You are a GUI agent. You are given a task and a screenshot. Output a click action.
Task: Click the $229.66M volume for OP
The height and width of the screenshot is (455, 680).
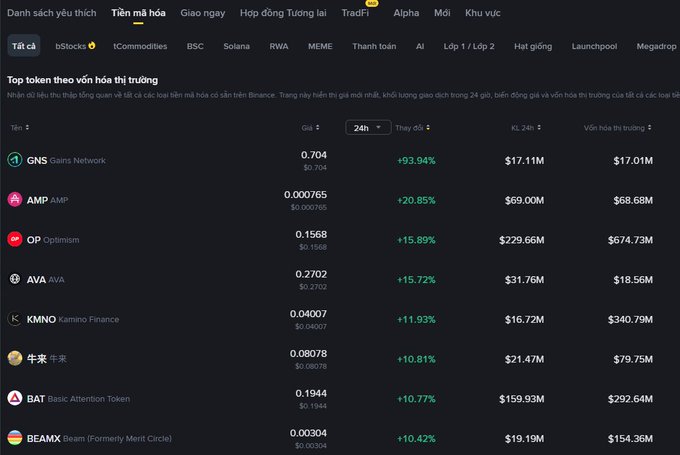[x=521, y=240]
